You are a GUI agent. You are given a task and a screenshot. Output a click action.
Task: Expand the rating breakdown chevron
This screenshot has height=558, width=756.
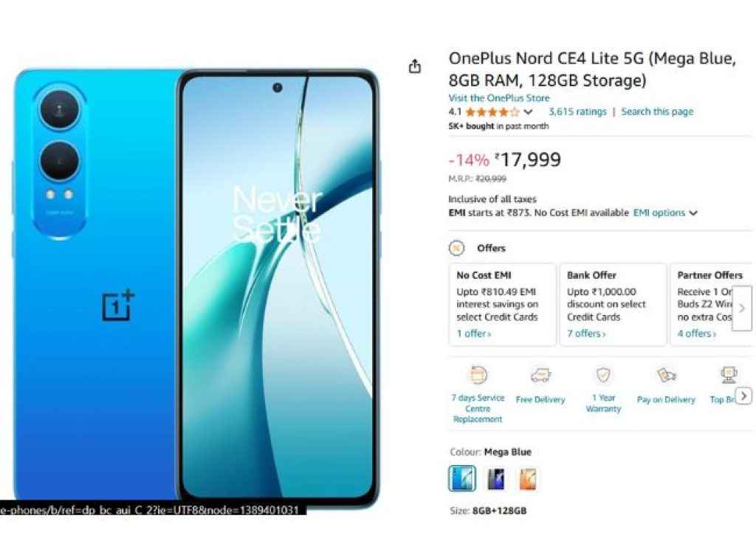click(528, 112)
